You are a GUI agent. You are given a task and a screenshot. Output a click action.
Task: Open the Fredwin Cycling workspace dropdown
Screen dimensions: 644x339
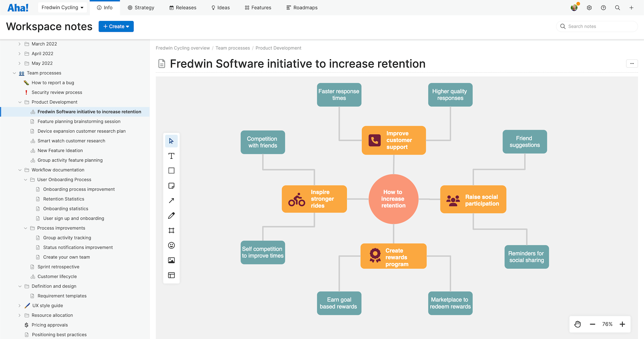point(62,7)
